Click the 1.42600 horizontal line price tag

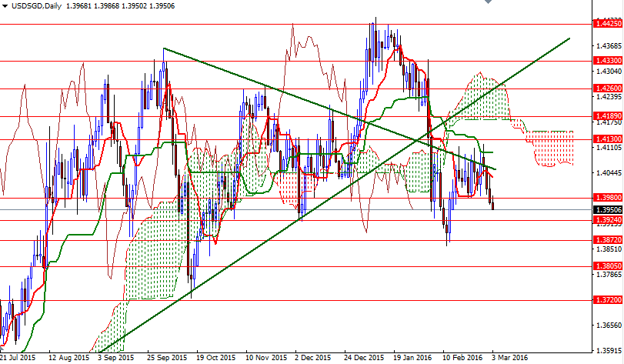[608, 88]
